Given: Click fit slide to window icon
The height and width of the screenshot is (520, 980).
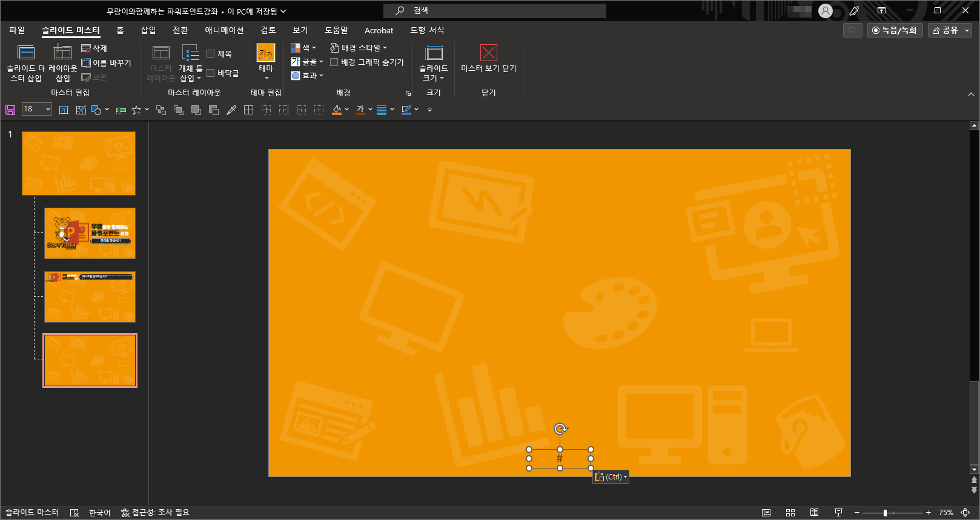Looking at the screenshot, I should pyautogui.click(x=965, y=513).
